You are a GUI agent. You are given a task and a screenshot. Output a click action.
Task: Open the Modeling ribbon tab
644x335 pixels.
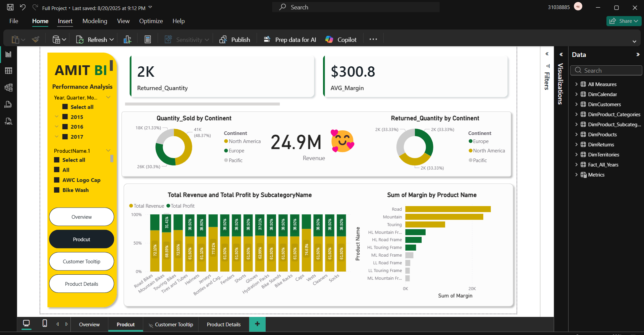tap(95, 21)
